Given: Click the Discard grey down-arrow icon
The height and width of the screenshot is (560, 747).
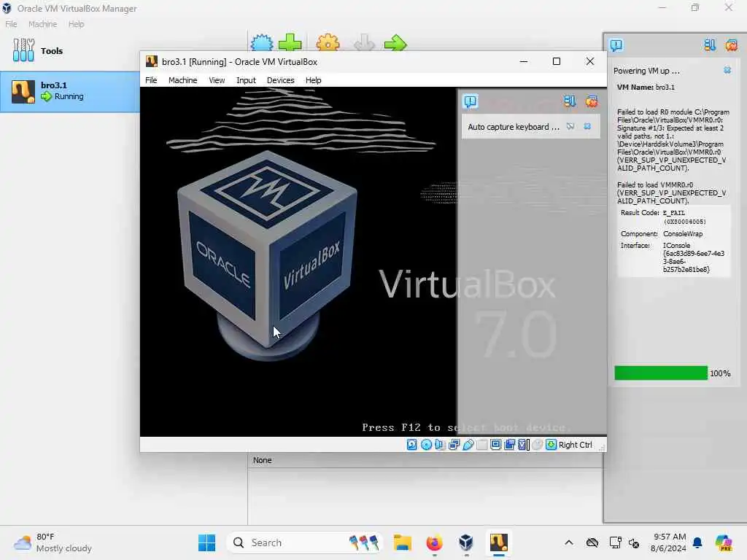Looking at the screenshot, I should click(x=364, y=43).
